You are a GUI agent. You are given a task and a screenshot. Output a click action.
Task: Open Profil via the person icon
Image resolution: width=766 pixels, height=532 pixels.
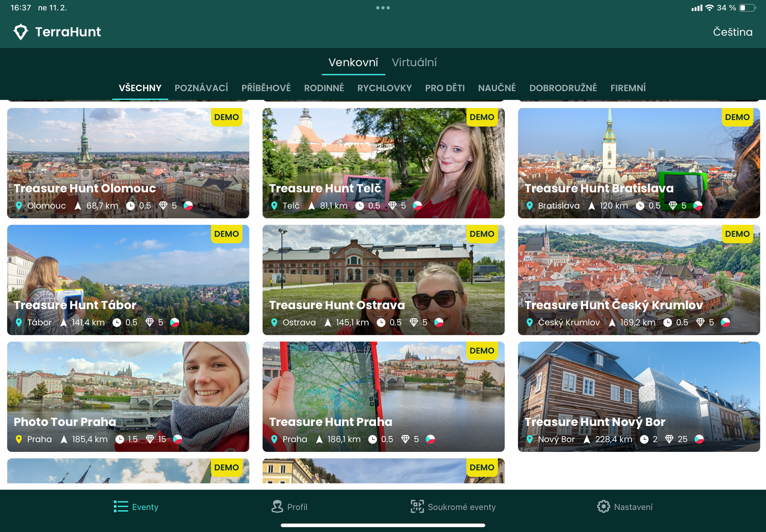click(276, 506)
